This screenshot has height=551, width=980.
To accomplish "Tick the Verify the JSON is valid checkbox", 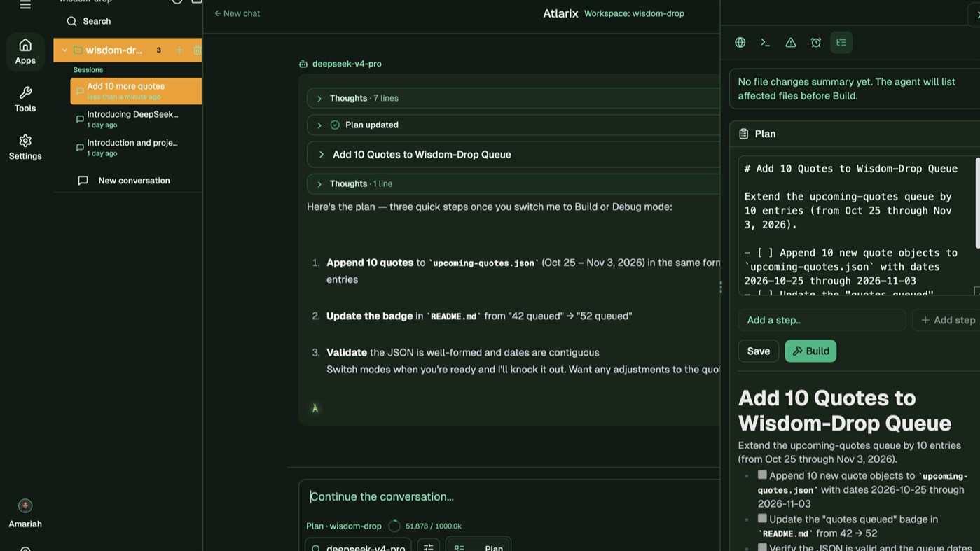I will coord(762,547).
